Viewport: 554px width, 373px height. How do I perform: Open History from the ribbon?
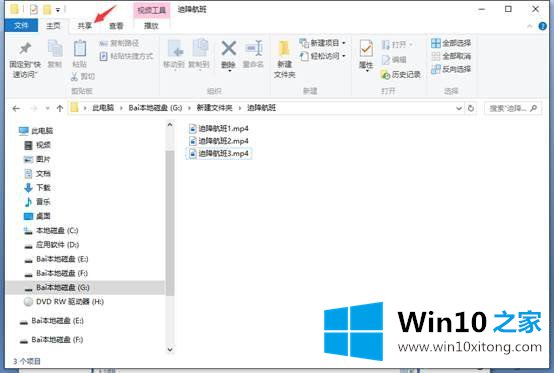[401, 74]
